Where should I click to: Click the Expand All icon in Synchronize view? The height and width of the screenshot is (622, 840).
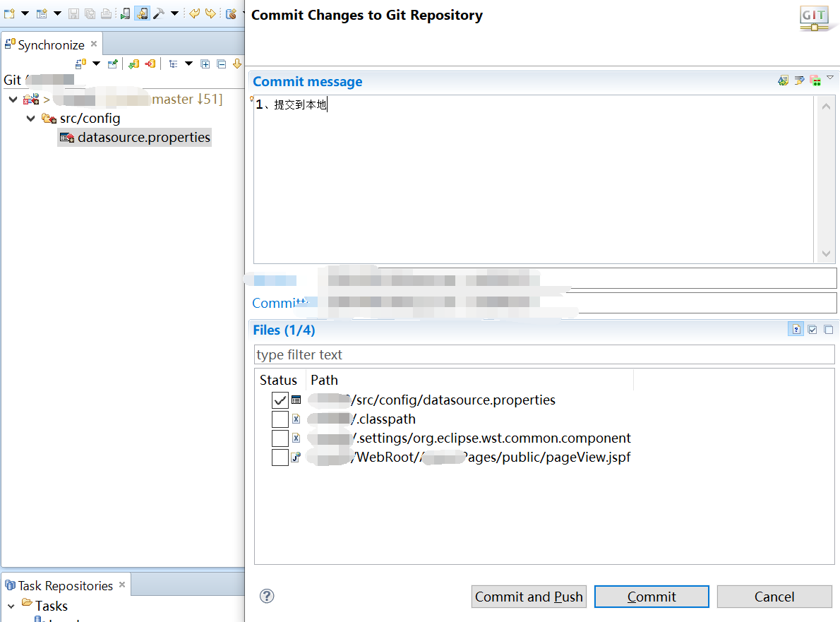[x=205, y=64]
